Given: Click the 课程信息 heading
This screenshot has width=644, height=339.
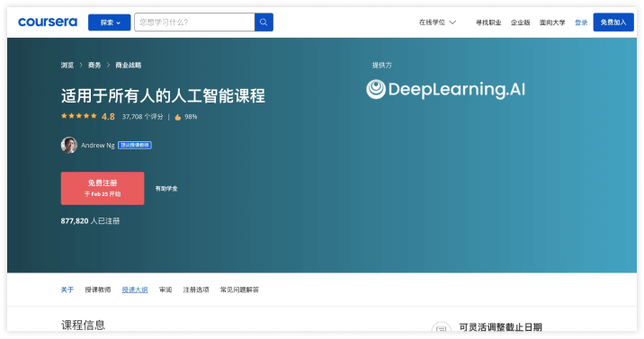Looking at the screenshot, I should pyautogui.click(x=83, y=325).
